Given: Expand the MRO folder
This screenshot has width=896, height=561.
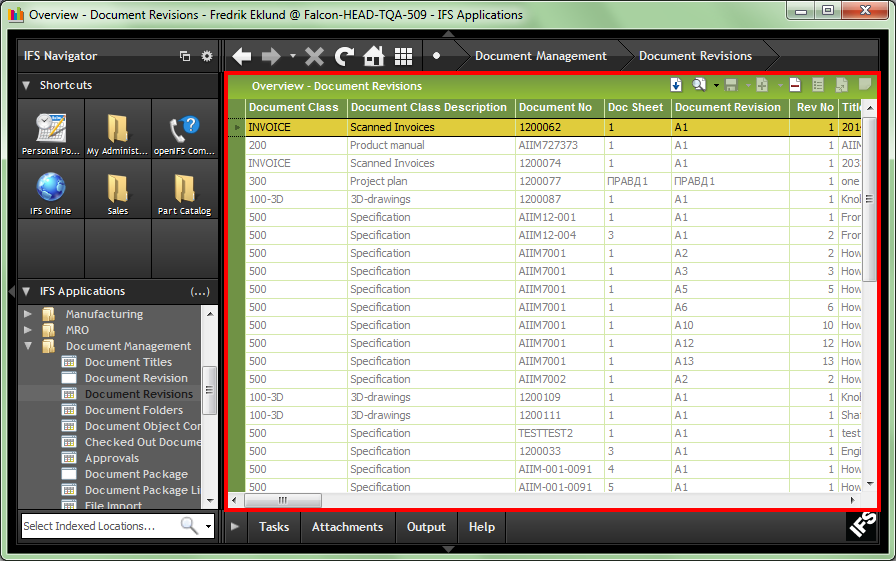Looking at the screenshot, I should click(27, 330).
